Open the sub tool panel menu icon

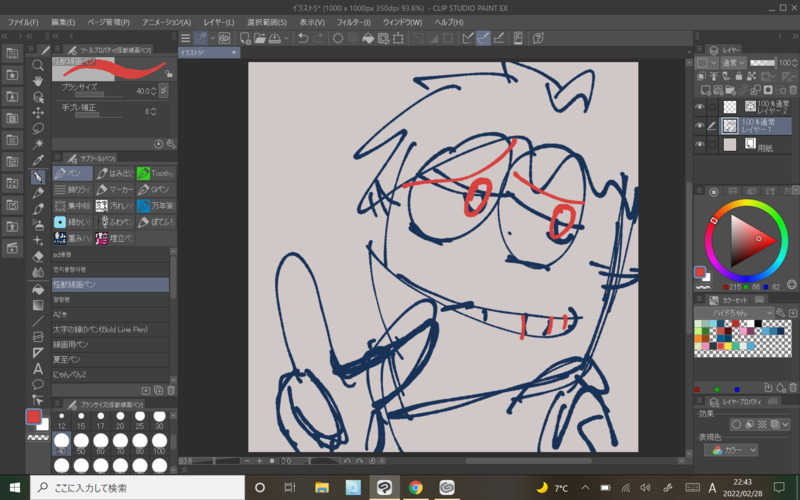[x=58, y=158]
